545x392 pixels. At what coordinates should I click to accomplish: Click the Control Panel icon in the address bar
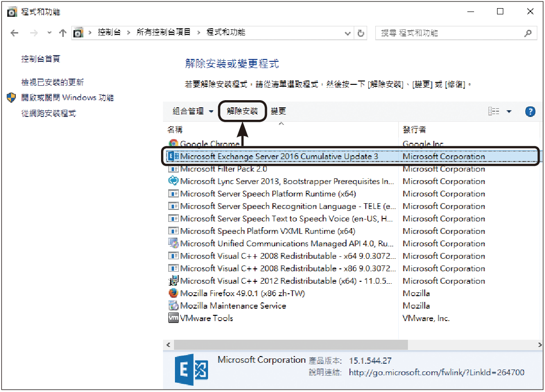pos(78,33)
